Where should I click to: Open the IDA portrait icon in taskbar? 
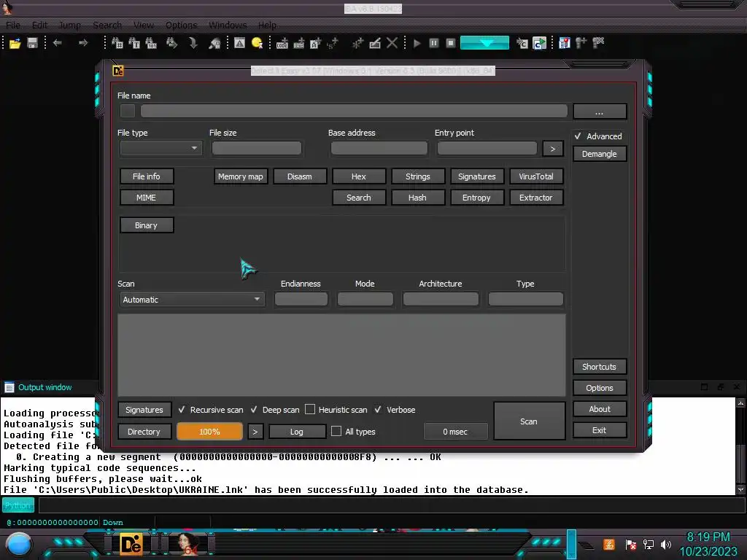click(189, 544)
